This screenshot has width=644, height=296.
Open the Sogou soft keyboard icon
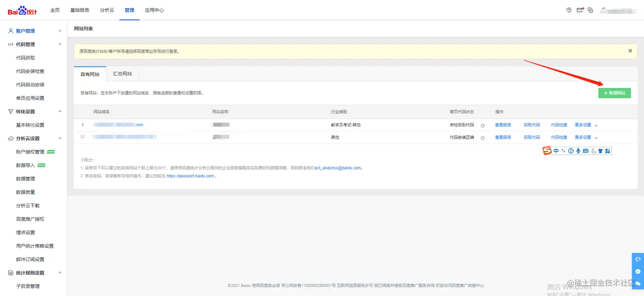click(586, 151)
